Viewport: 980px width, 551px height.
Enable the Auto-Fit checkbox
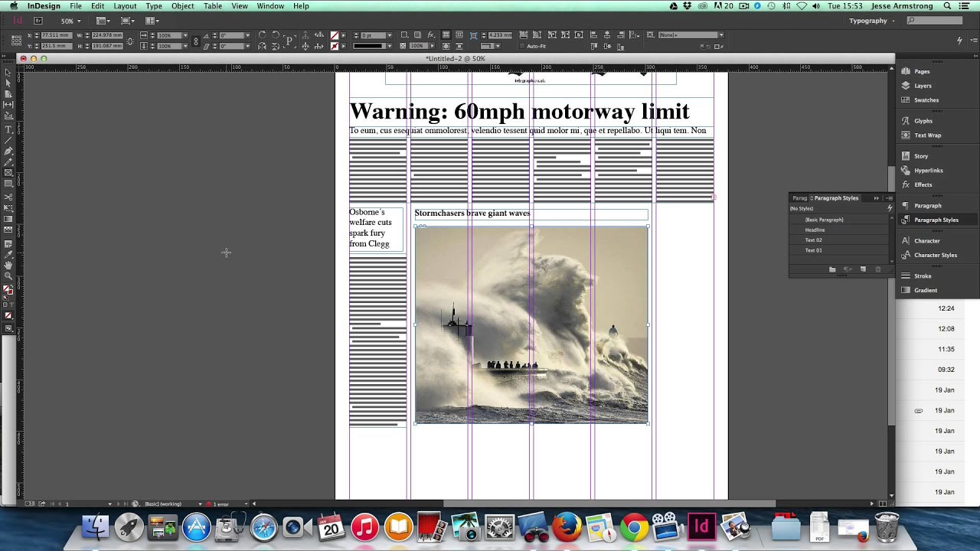(x=522, y=46)
